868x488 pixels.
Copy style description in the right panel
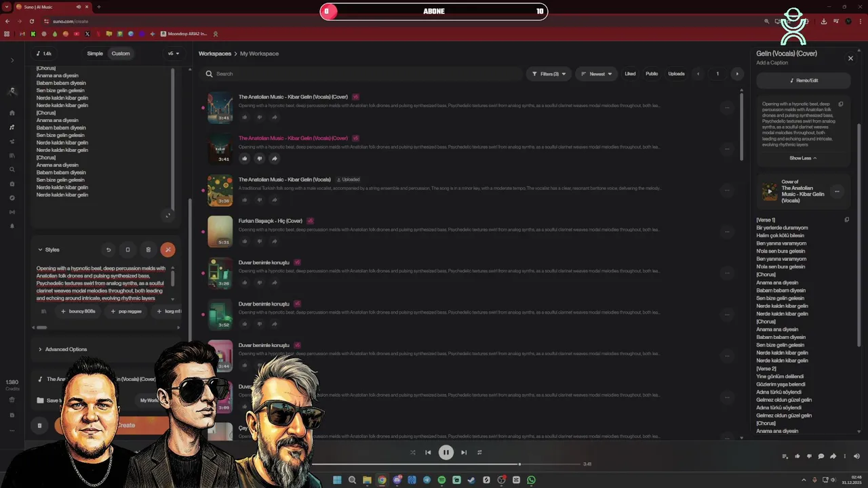coord(841,104)
